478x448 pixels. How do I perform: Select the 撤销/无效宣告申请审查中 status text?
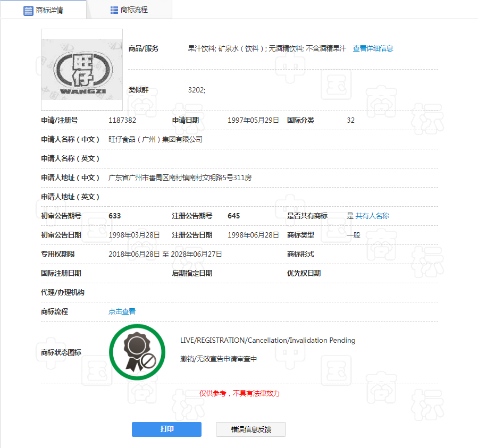[219, 359]
